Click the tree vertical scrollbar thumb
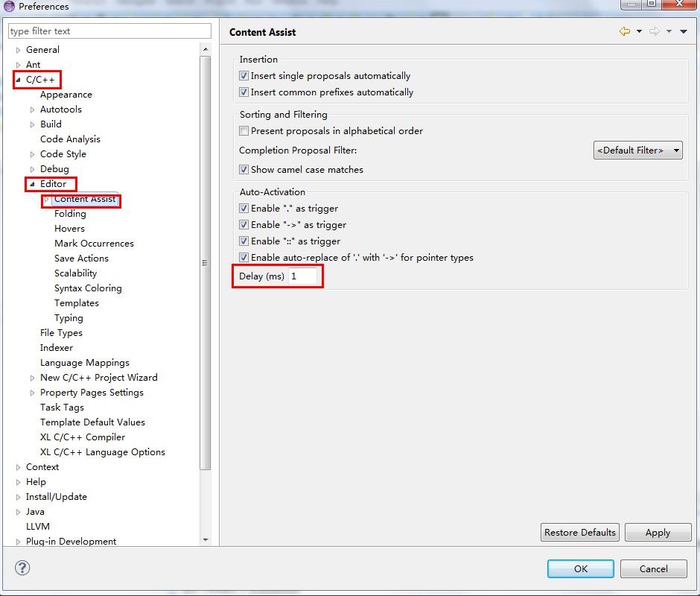 pyautogui.click(x=206, y=263)
